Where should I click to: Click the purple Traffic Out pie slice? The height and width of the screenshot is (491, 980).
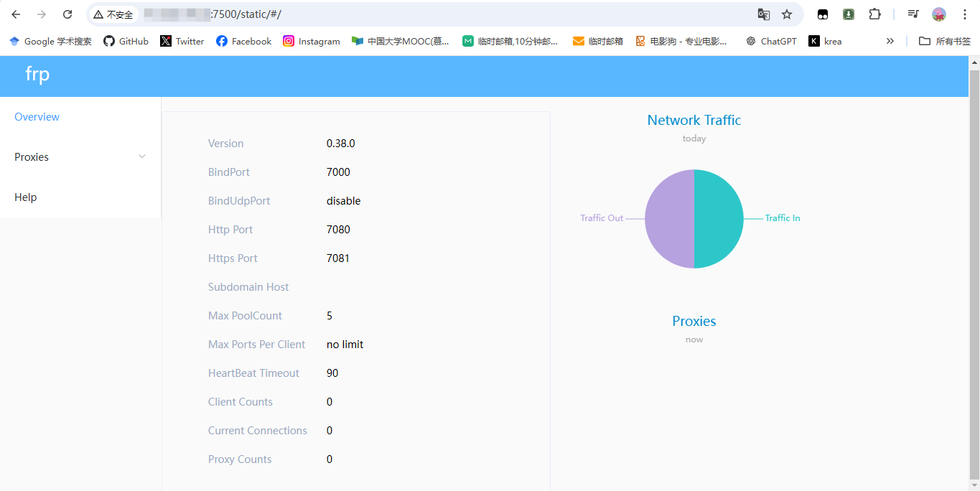click(669, 219)
